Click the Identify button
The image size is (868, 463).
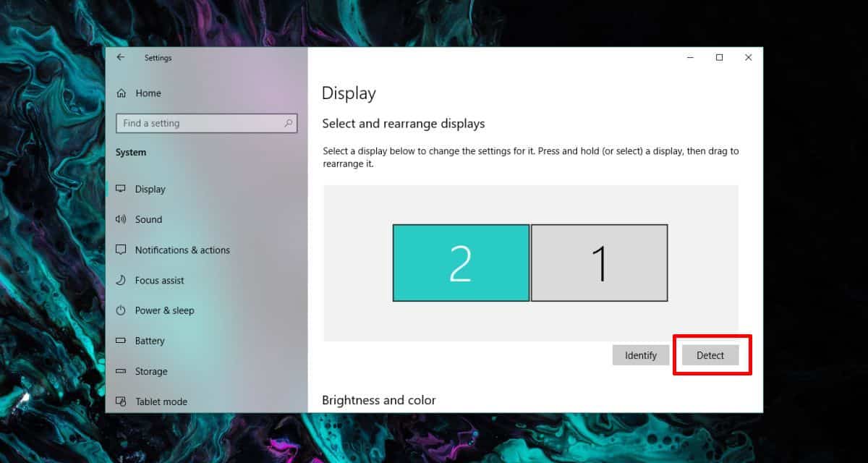641,355
